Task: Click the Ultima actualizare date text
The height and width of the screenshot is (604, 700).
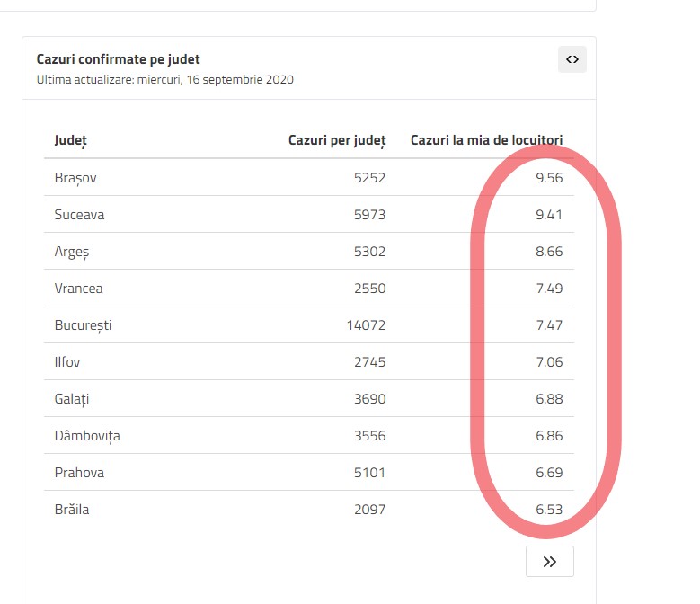Action: pyautogui.click(x=164, y=79)
